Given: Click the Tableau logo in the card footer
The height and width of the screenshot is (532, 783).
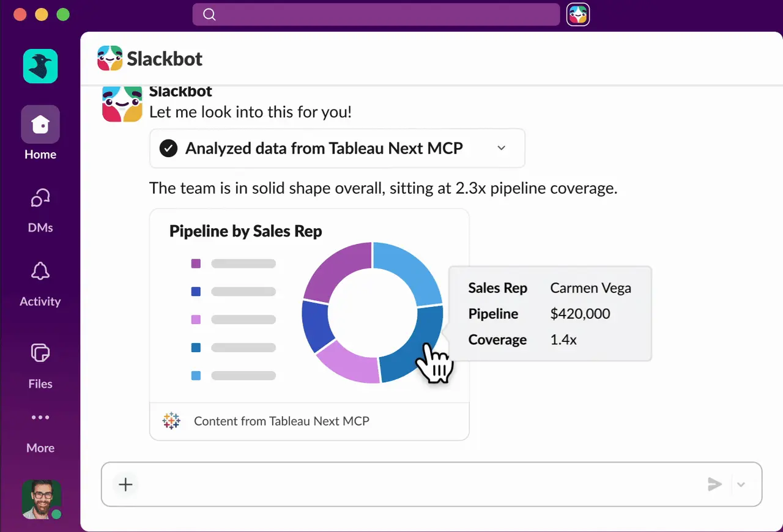Looking at the screenshot, I should click(x=171, y=421).
